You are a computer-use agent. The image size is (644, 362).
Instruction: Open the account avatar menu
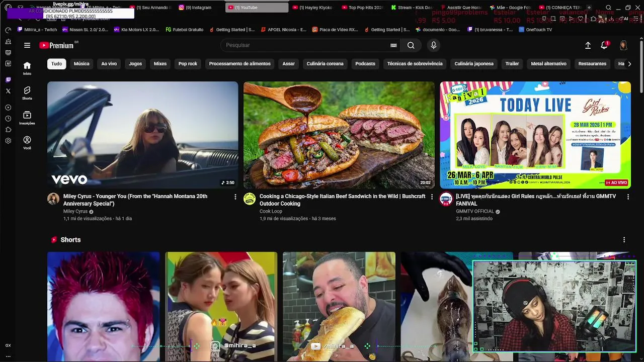(623, 45)
